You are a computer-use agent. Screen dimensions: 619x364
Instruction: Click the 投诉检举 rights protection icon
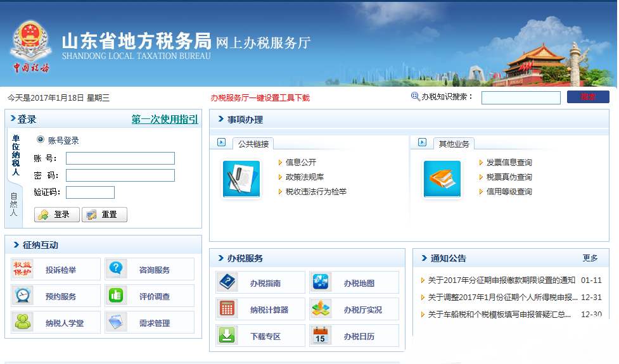(x=22, y=269)
